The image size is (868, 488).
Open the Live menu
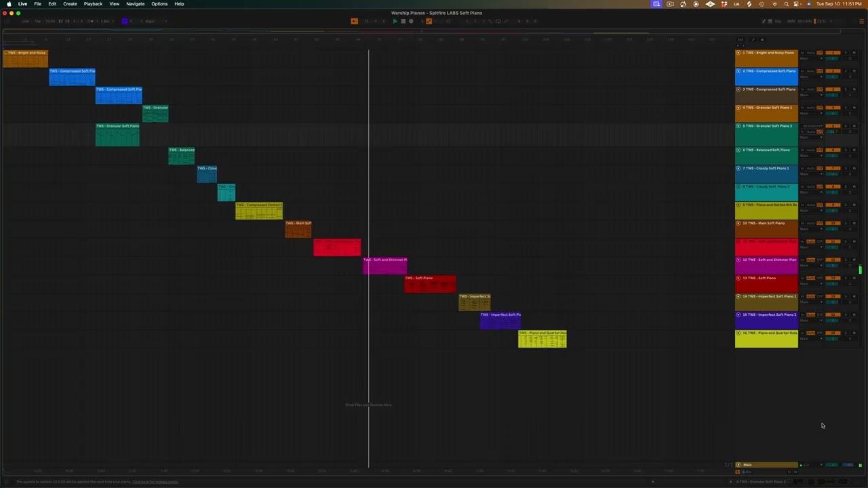point(22,4)
